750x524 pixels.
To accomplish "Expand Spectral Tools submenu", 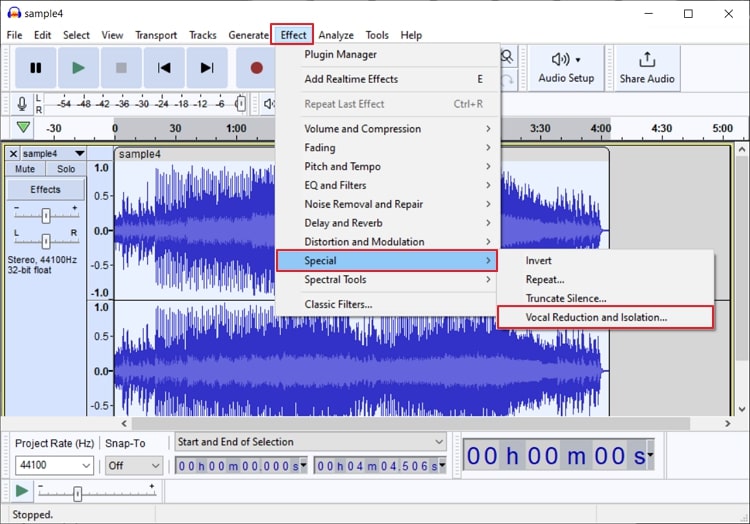I will tap(387, 279).
